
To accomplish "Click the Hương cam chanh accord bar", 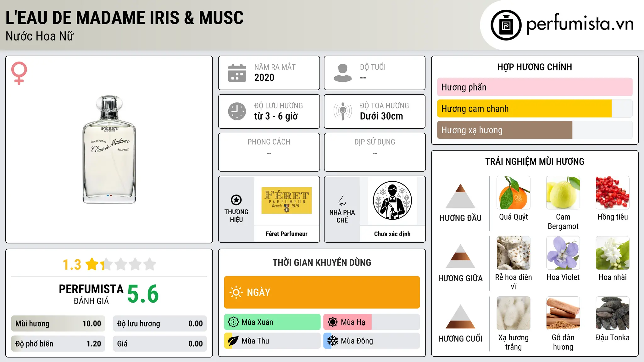I will [x=535, y=109].
